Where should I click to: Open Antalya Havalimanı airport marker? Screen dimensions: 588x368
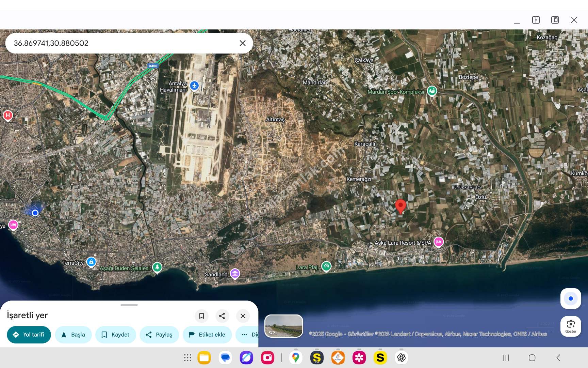pos(194,86)
